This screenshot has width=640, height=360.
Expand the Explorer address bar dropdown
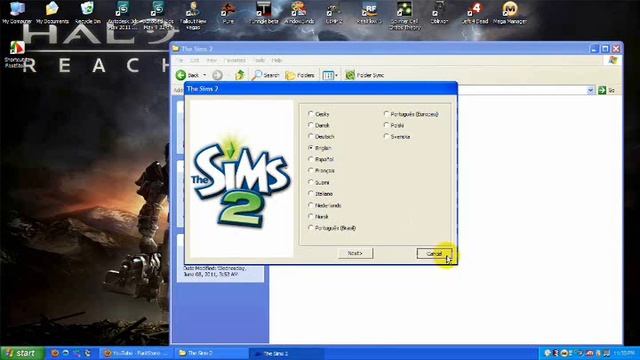(590, 90)
